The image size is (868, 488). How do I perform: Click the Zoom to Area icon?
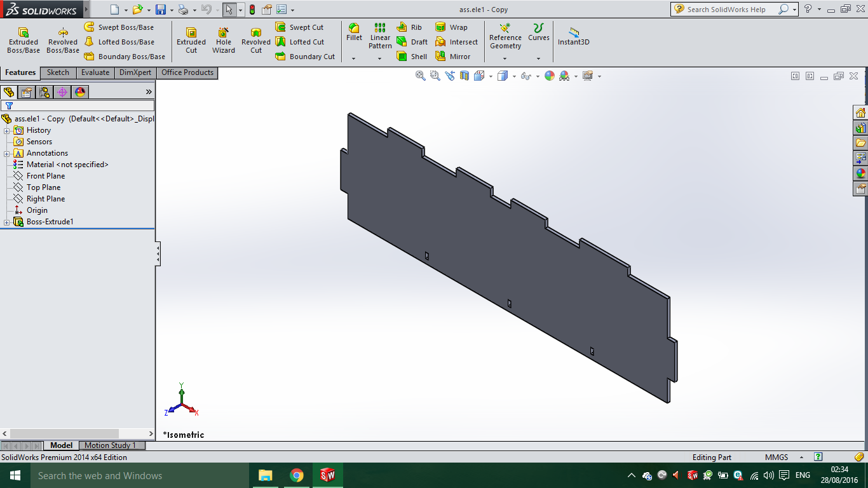(435, 76)
